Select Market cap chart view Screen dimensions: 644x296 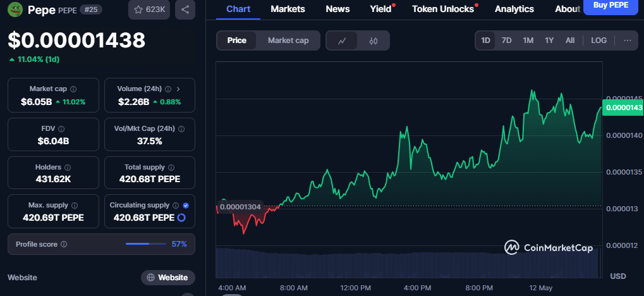coord(288,40)
